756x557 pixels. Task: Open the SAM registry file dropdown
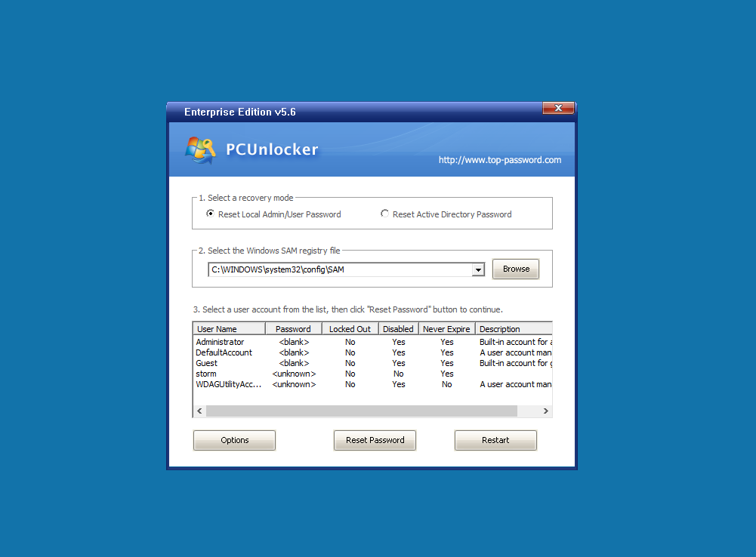tap(478, 270)
